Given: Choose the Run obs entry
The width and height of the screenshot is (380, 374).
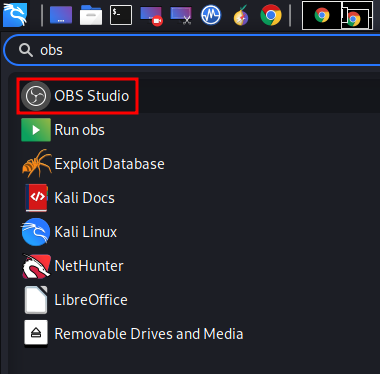Looking at the screenshot, I should click(x=79, y=130).
